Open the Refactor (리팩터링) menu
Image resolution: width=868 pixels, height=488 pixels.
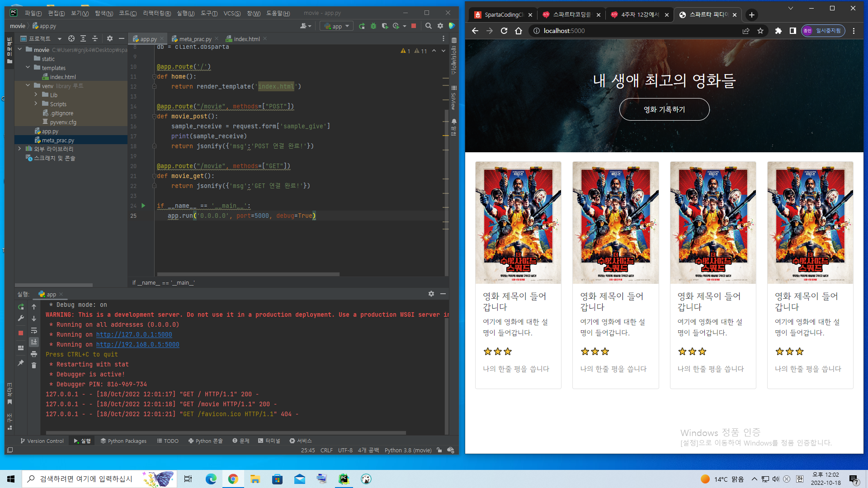tap(156, 13)
